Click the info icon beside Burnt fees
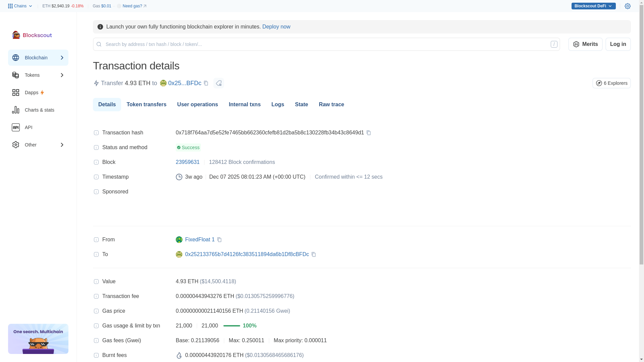 [x=96, y=355]
